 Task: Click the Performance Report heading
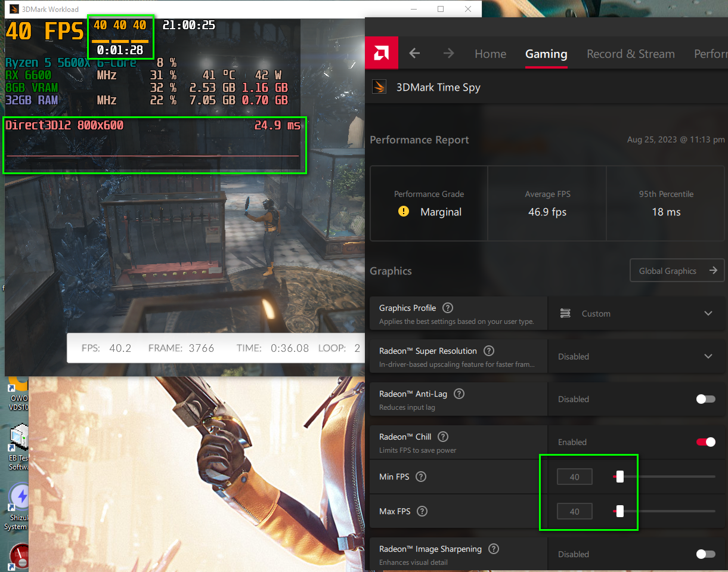point(419,140)
